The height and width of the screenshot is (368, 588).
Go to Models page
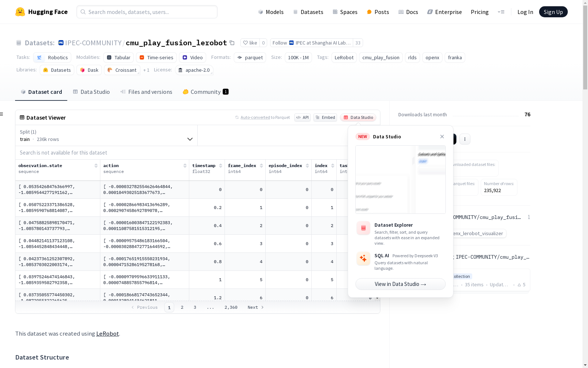click(271, 12)
